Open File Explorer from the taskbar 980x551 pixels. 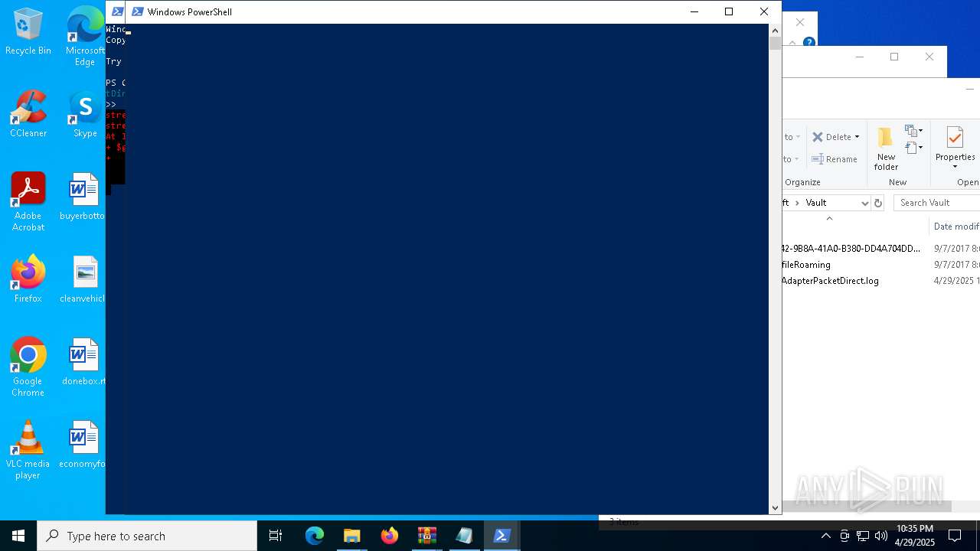352,536
